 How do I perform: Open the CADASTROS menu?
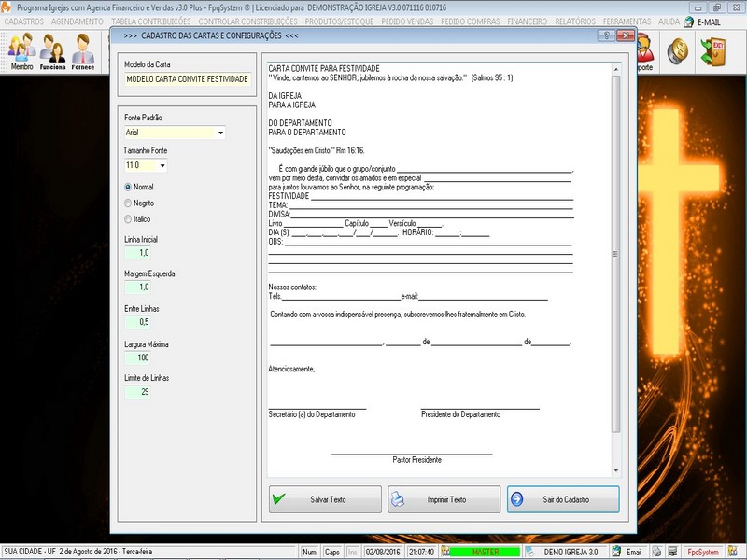(x=24, y=21)
